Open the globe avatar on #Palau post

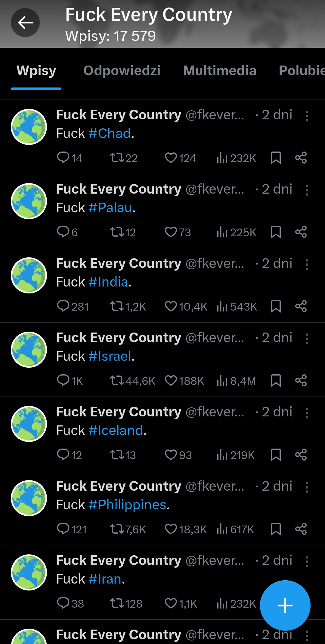[x=29, y=201]
